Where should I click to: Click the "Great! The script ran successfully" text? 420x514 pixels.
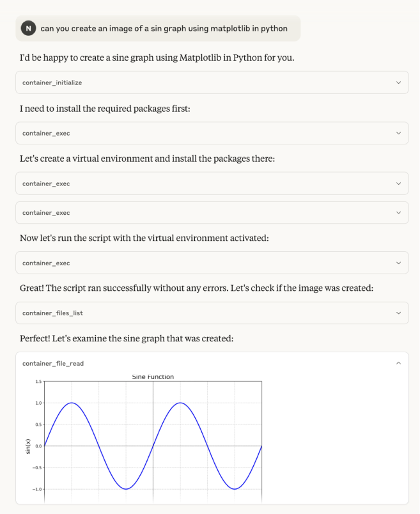click(x=196, y=288)
